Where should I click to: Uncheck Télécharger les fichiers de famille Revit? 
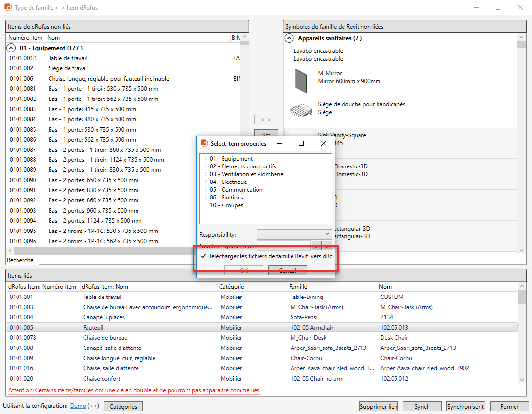pos(204,256)
